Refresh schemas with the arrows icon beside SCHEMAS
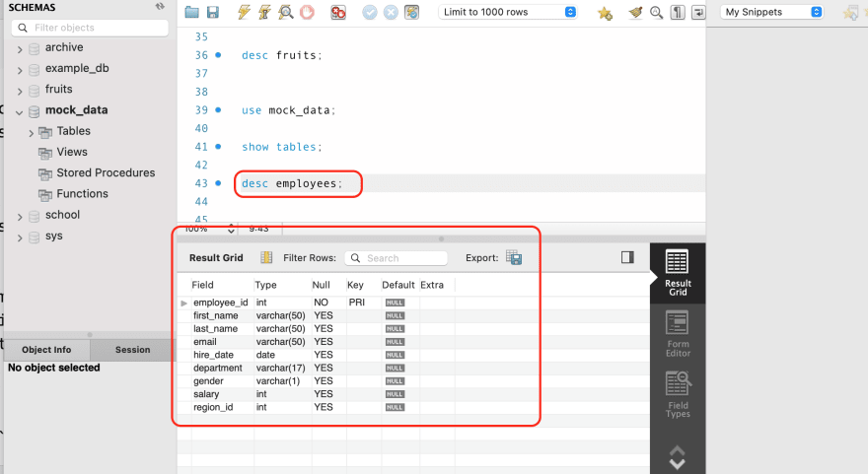The width and height of the screenshot is (868, 474). [x=160, y=7]
